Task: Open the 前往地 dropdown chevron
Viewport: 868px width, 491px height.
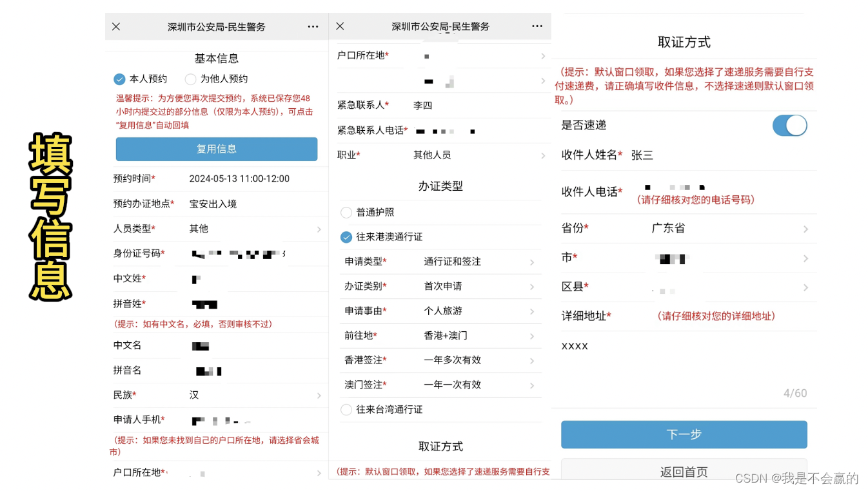Action: (532, 336)
